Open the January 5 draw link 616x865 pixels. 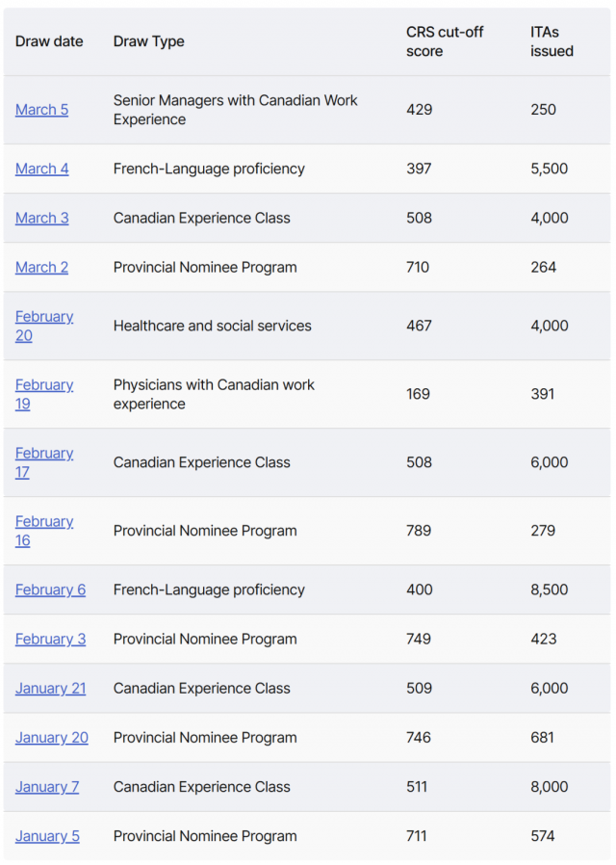(x=47, y=836)
